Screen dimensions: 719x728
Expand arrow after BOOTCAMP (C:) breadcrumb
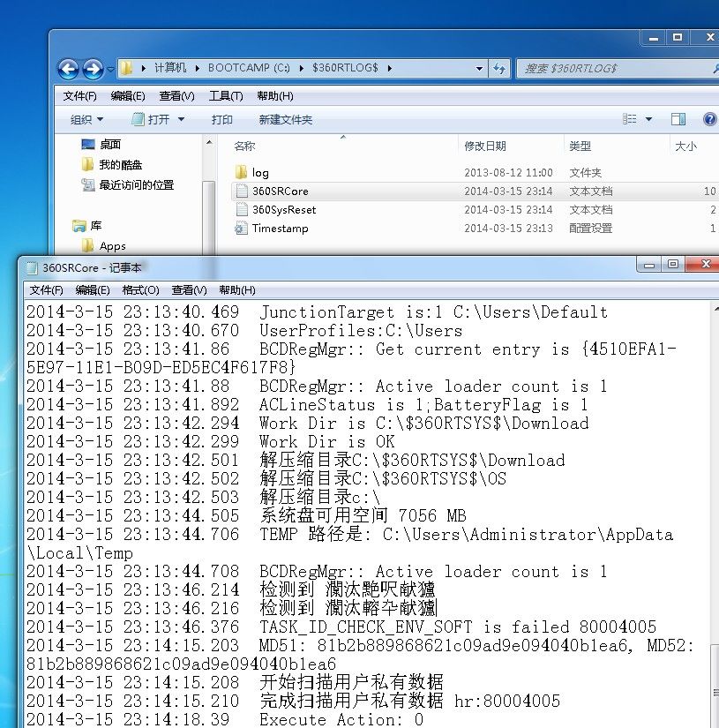[x=302, y=68]
